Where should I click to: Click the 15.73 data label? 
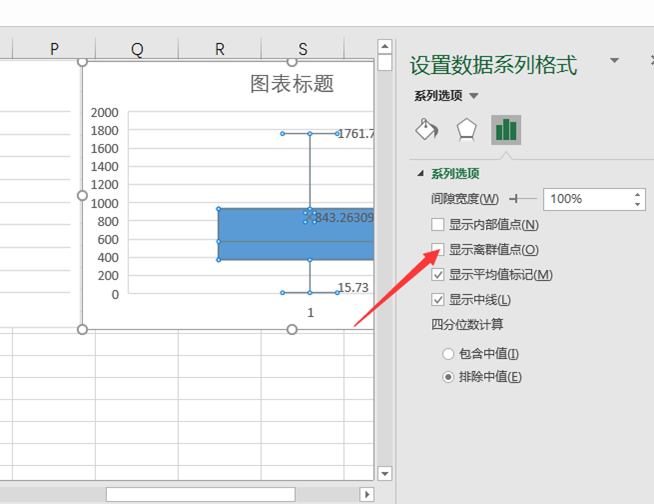point(353,287)
